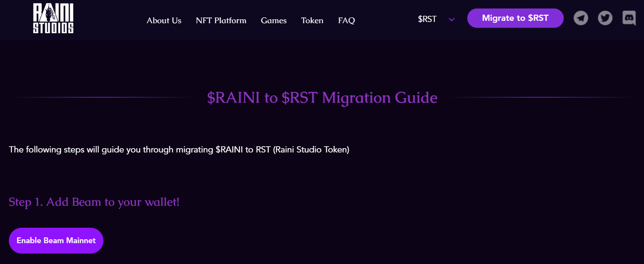Click the Migrate to $RST button
644x264 pixels.
515,18
